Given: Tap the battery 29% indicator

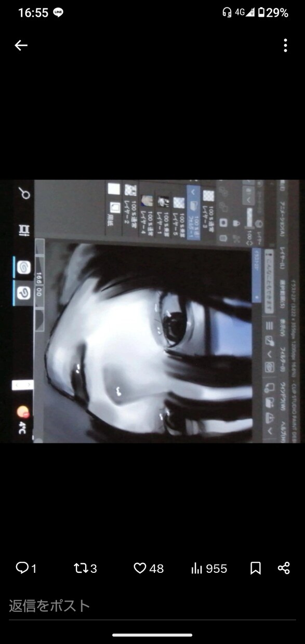Looking at the screenshot, I should click(273, 13).
